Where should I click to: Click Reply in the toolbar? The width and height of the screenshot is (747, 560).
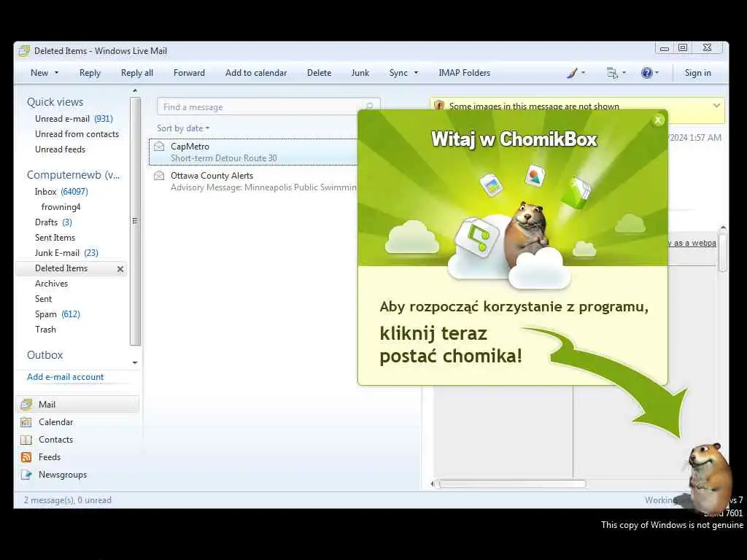coord(90,73)
